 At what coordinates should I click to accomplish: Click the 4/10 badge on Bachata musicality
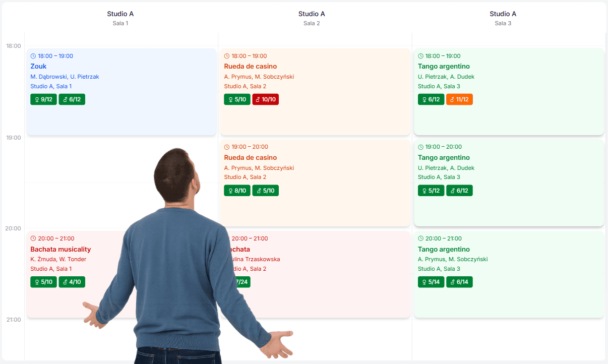point(72,282)
